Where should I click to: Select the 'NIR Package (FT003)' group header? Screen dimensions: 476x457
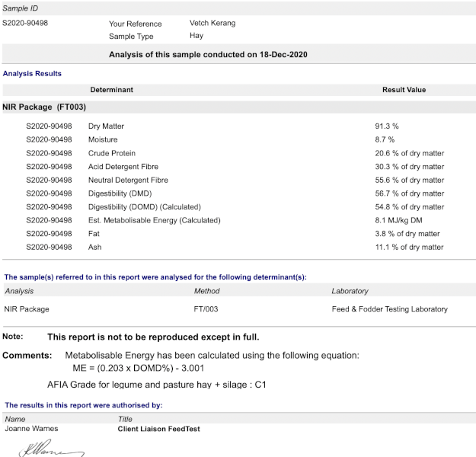(x=44, y=107)
